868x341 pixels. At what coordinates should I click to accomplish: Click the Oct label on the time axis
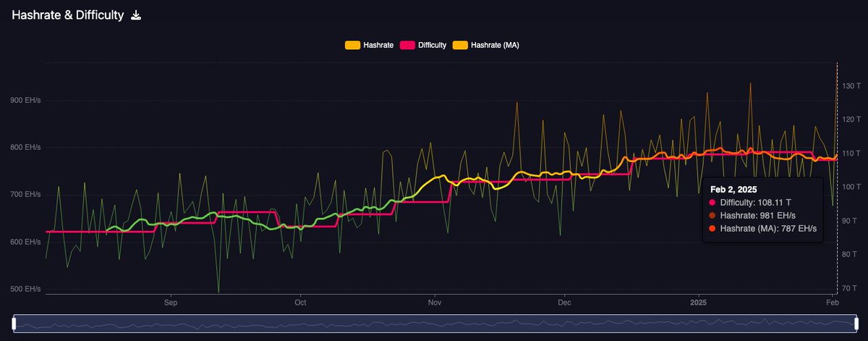pyautogui.click(x=299, y=301)
